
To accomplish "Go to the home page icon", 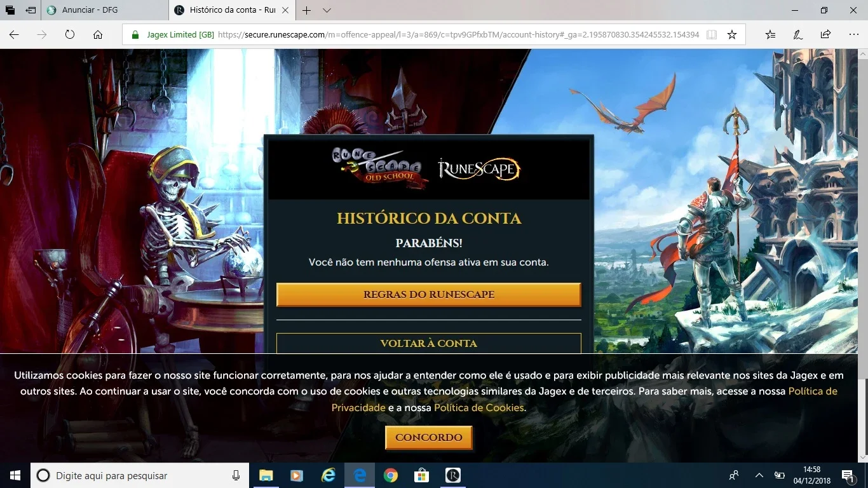I will [x=98, y=35].
